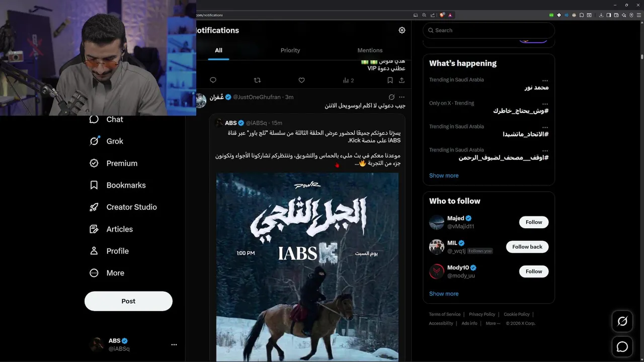644x362 pixels.
Task: Click Brave Shields lion icon in address bar
Action: point(442,15)
